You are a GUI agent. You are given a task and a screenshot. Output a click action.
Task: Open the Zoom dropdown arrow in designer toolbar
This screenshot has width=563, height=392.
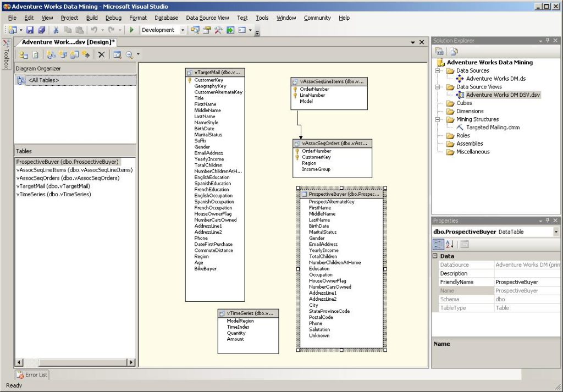tap(138, 55)
